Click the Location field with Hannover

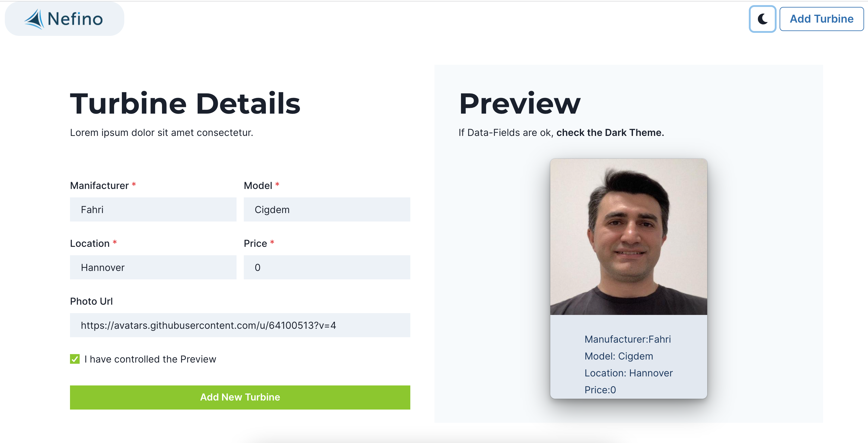153,267
